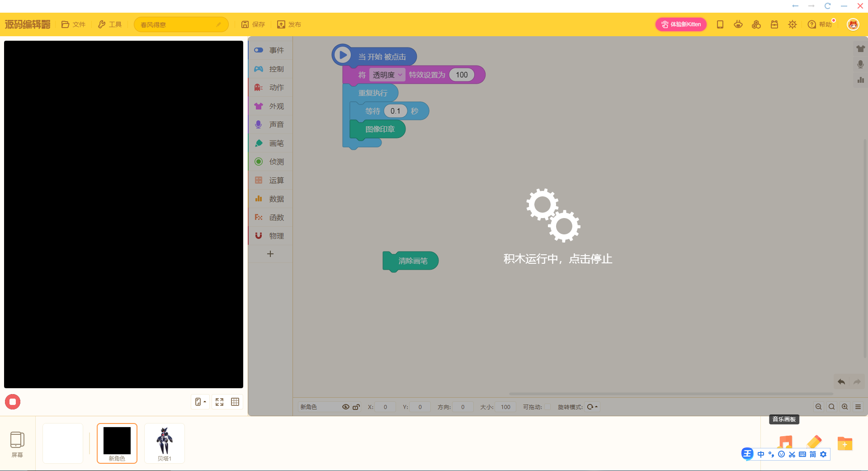Click the X coordinate field

(385, 407)
